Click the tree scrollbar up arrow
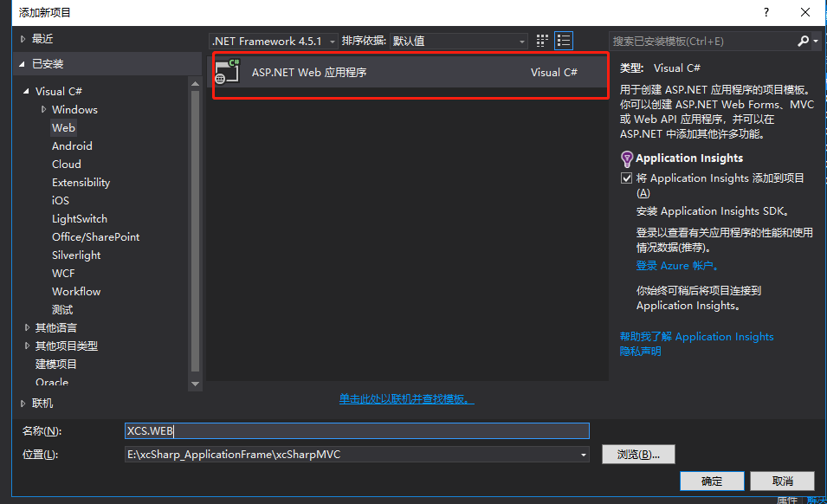This screenshot has width=827, height=504. (195, 83)
